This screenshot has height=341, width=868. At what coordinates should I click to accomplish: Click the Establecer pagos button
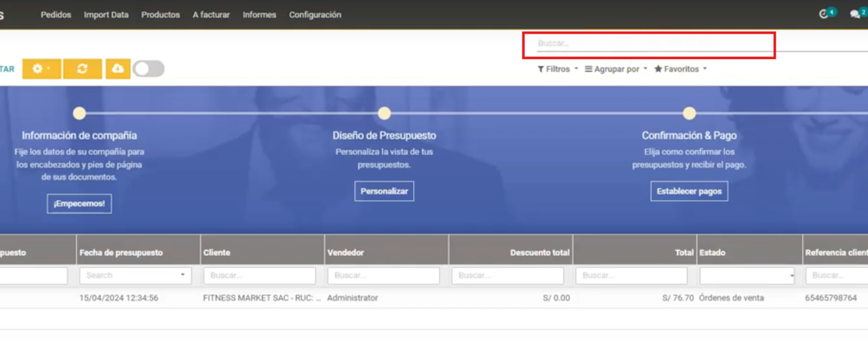point(689,191)
